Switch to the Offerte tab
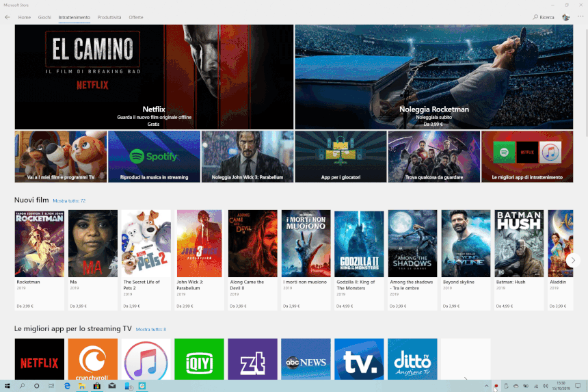The width and height of the screenshot is (588, 392). point(136,17)
